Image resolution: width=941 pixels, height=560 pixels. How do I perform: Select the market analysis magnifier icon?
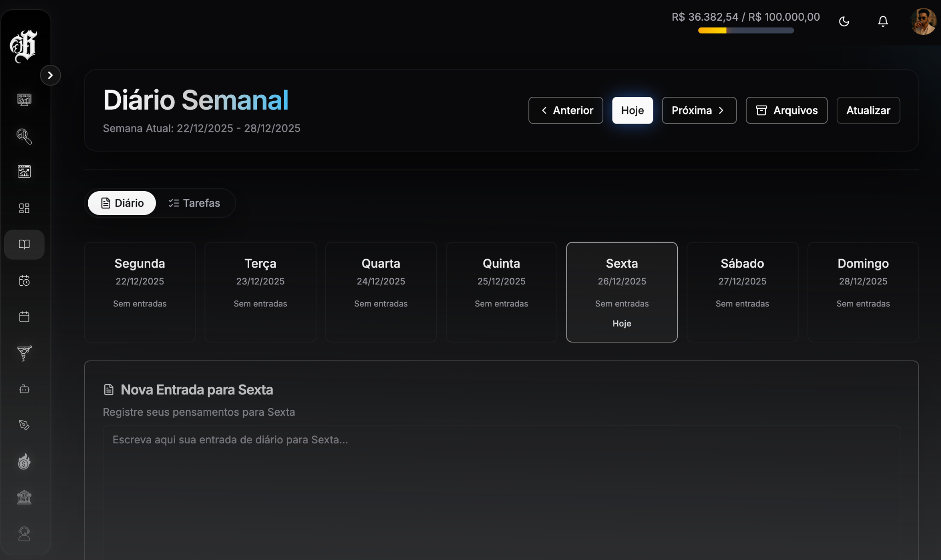[24, 136]
